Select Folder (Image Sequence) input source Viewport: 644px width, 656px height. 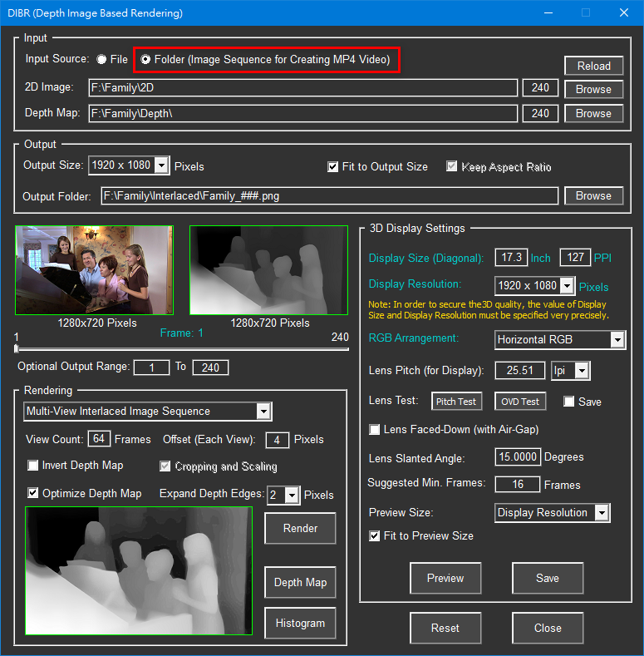point(145,59)
